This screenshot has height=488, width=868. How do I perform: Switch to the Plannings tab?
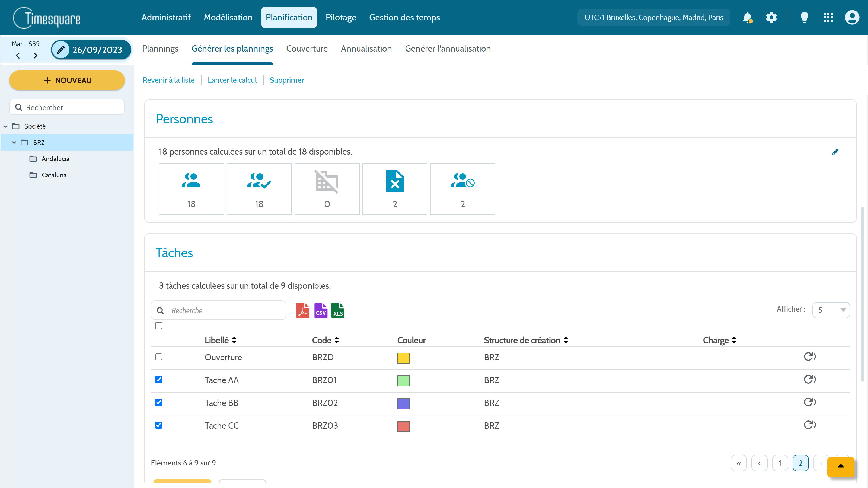pos(160,49)
